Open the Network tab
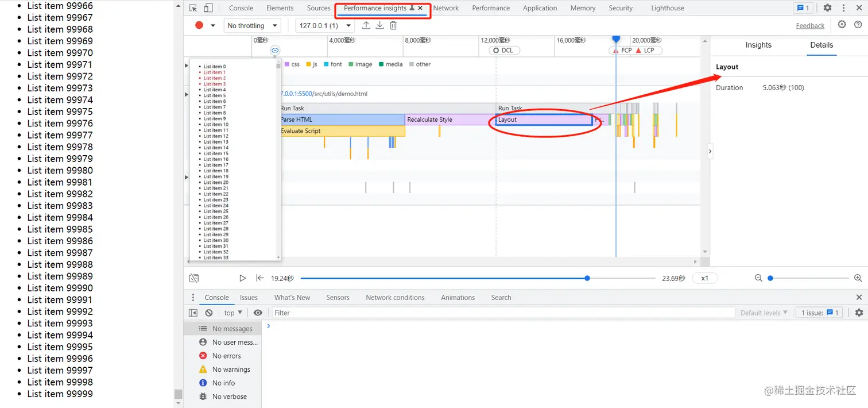Viewport: 868px width, 408px height. (446, 8)
